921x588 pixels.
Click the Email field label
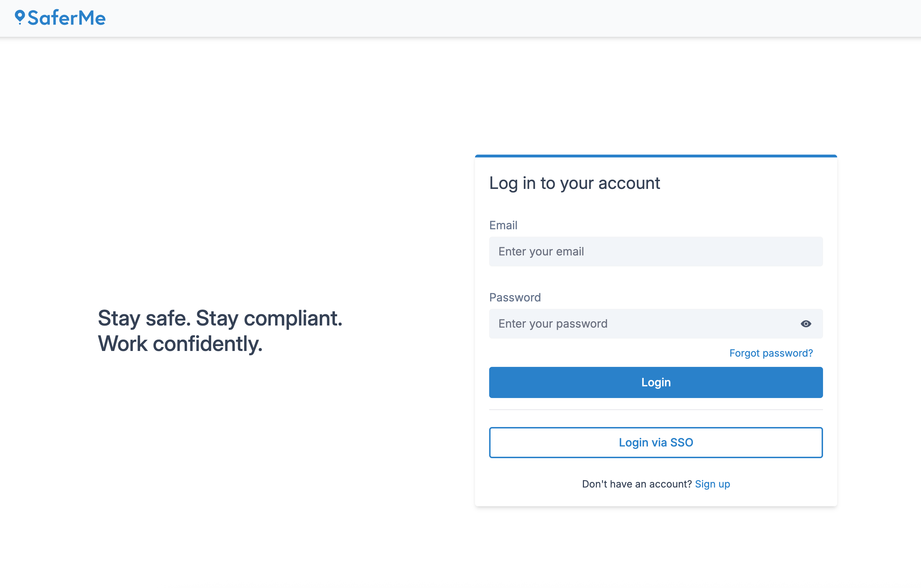(x=503, y=225)
